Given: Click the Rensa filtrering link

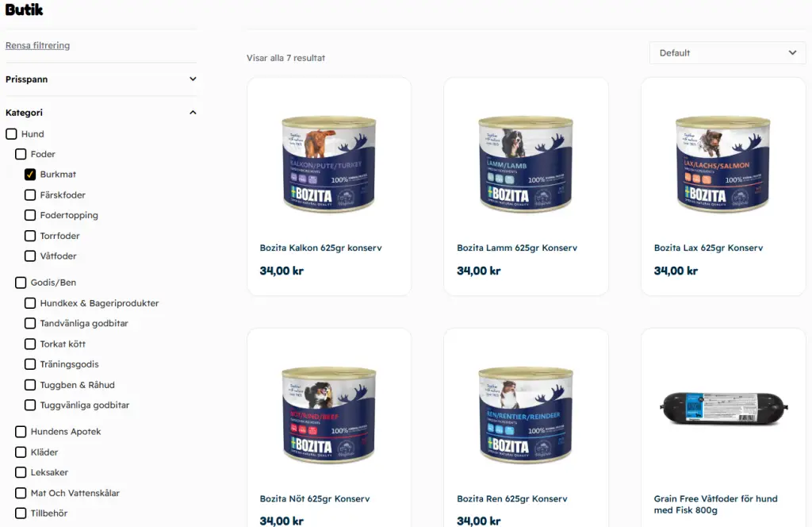Looking at the screenshot, I should 37,45.
